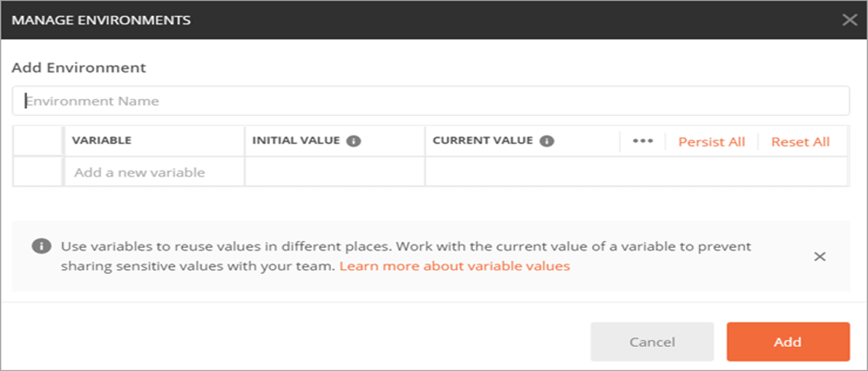Click the Persist All link

(x=711, y=142)
